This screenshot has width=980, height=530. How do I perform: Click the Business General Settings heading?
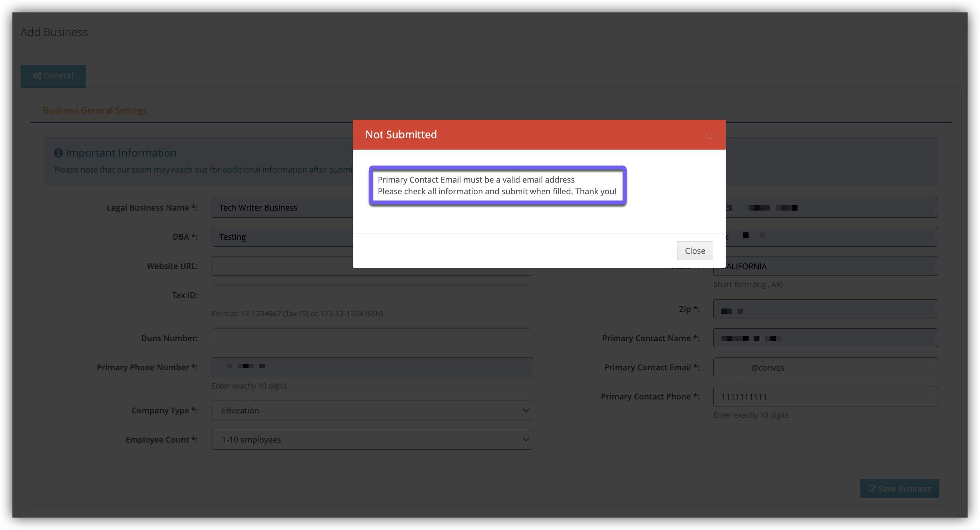95,110
